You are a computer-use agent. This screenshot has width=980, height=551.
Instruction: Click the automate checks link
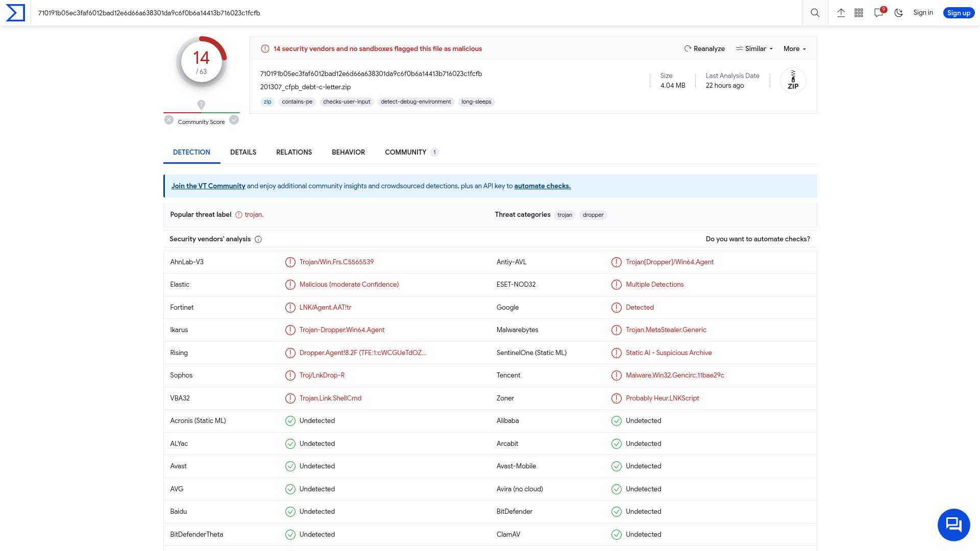coord(542,186)
